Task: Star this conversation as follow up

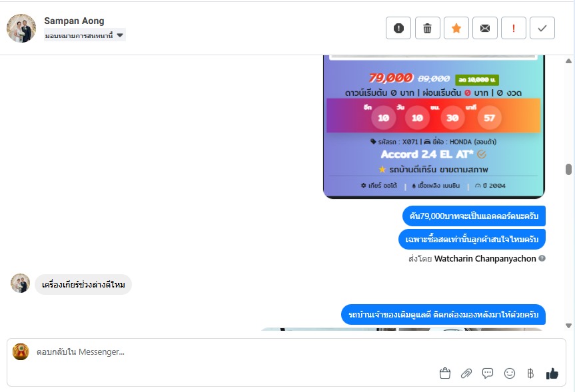Action: pyautogui.click(x=456, y=28)
